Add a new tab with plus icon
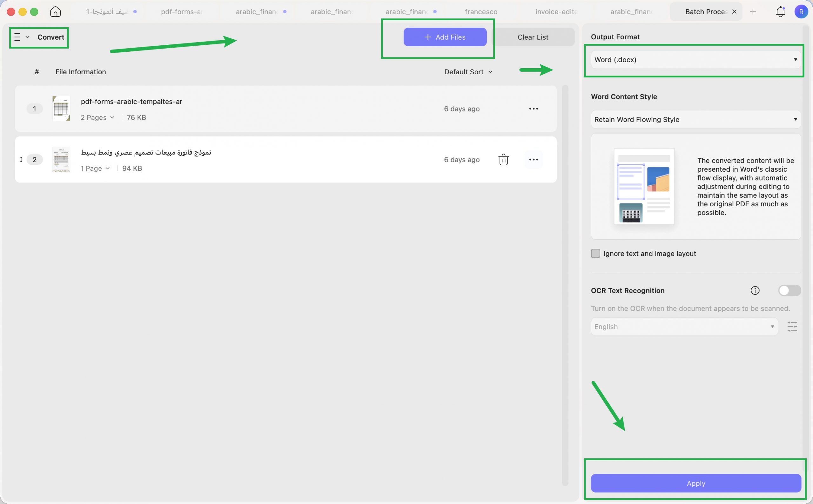Screen dimensions: 813x504 pos(753,12)
